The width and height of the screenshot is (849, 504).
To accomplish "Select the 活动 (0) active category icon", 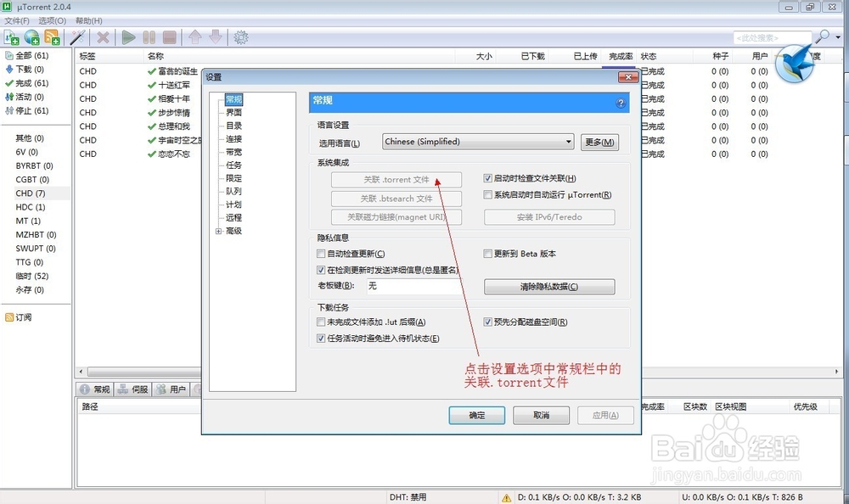I will click(x=9, y=97).
